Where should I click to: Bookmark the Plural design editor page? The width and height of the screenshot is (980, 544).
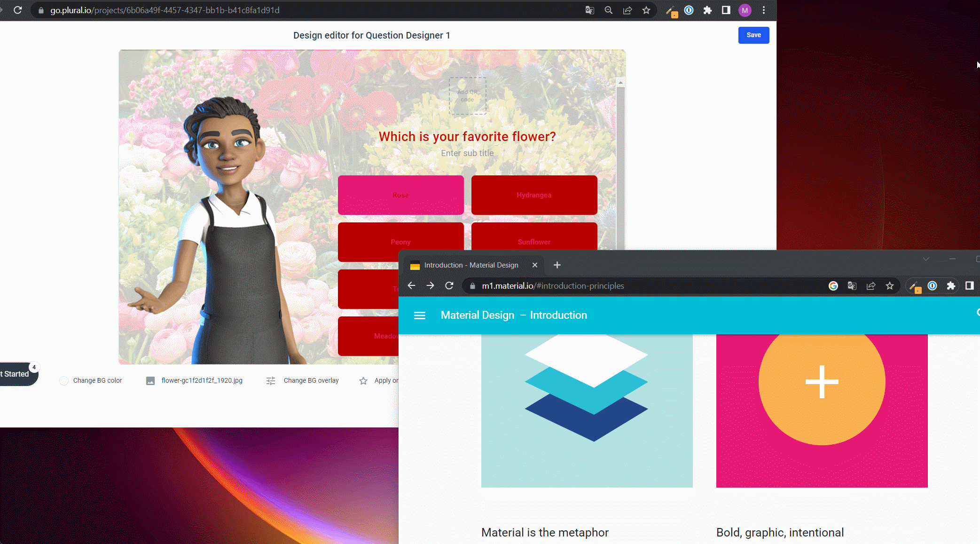tap(646, 10)
